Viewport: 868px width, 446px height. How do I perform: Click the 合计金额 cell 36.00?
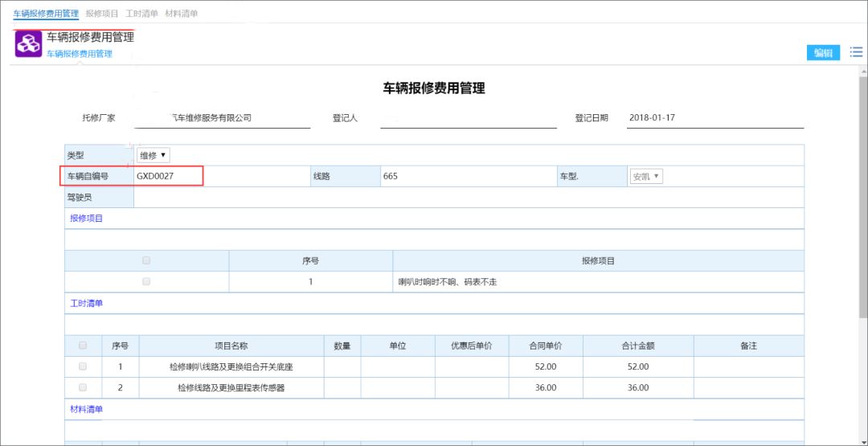637,387
